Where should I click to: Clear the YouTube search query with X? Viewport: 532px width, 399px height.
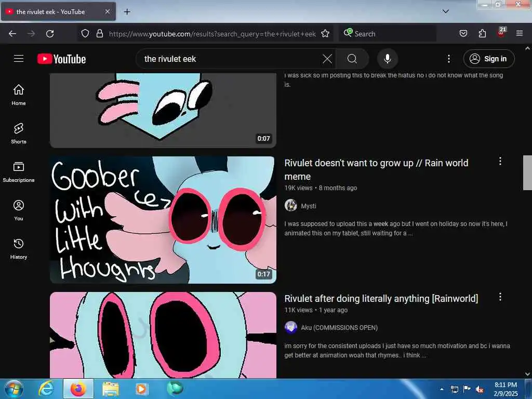pos(327,59)
